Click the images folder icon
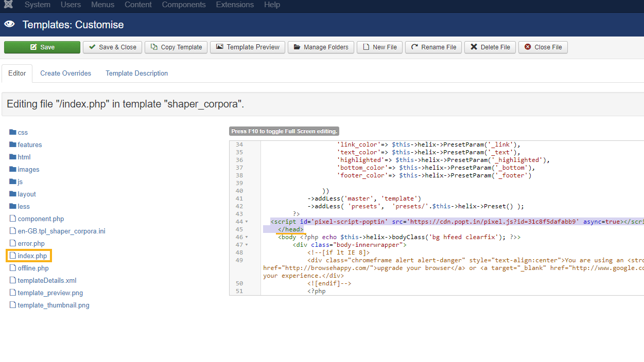The image size is (644, 362). coord(13,169)
